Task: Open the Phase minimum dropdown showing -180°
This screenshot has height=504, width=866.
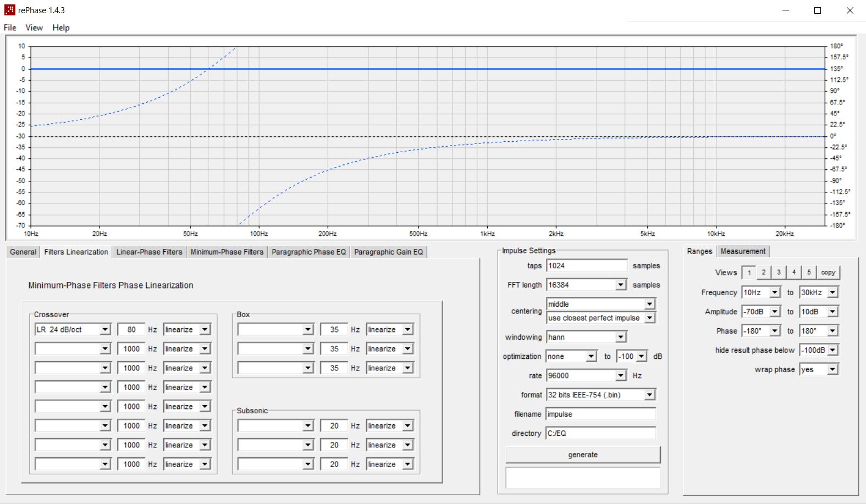Action: [x=762, y=331]
